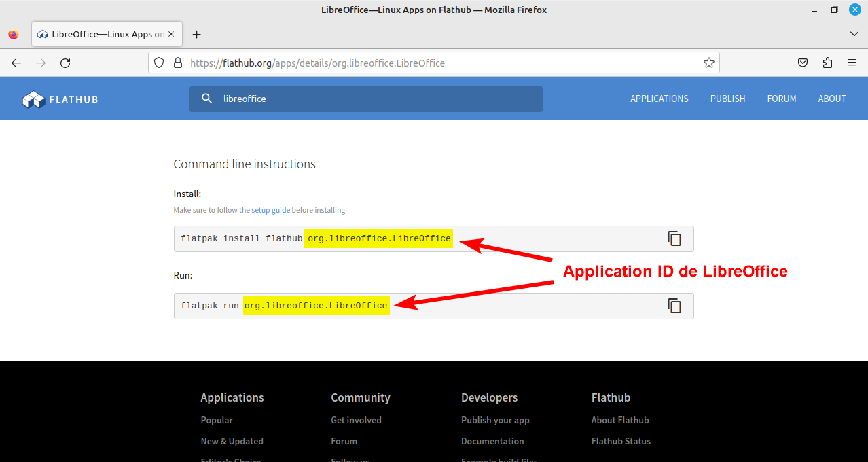
Task: Click the Command line instructions heading
Action: pyautogui.click(x=245, y=164)
